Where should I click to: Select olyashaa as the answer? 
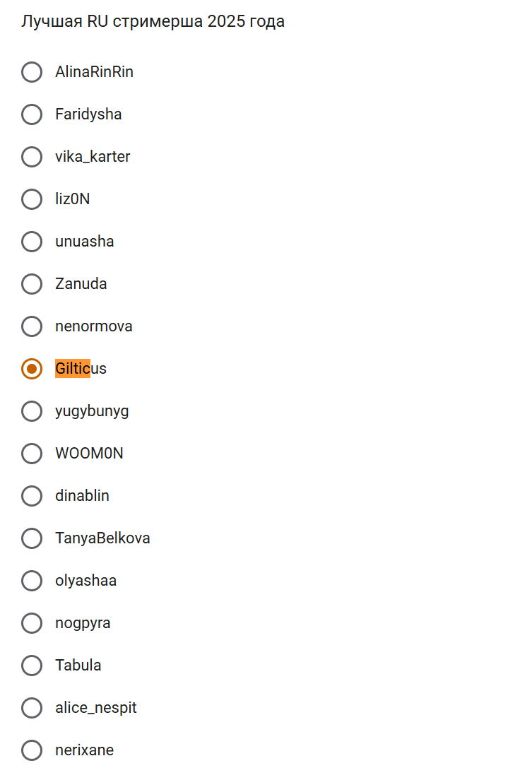click(x=32, y=581)
